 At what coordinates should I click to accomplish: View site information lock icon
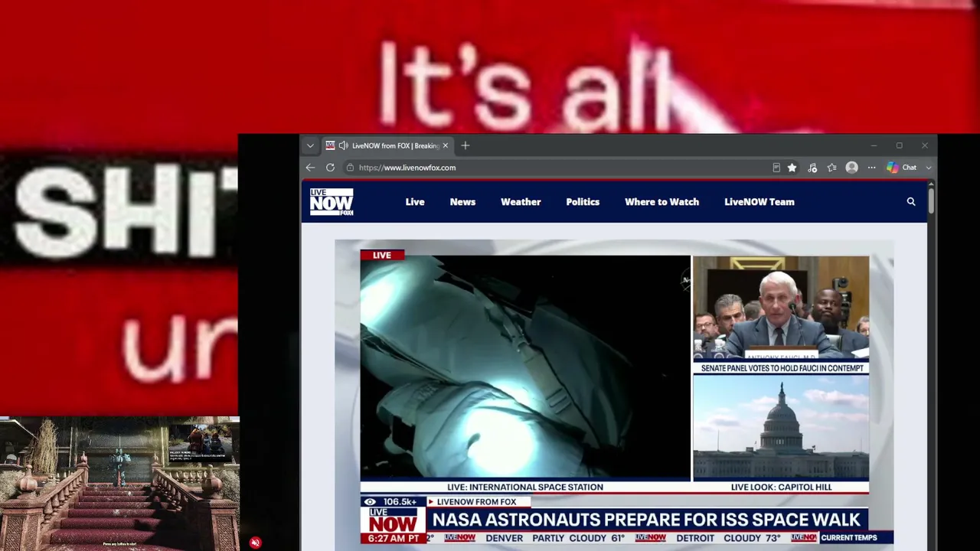point(350,168)
